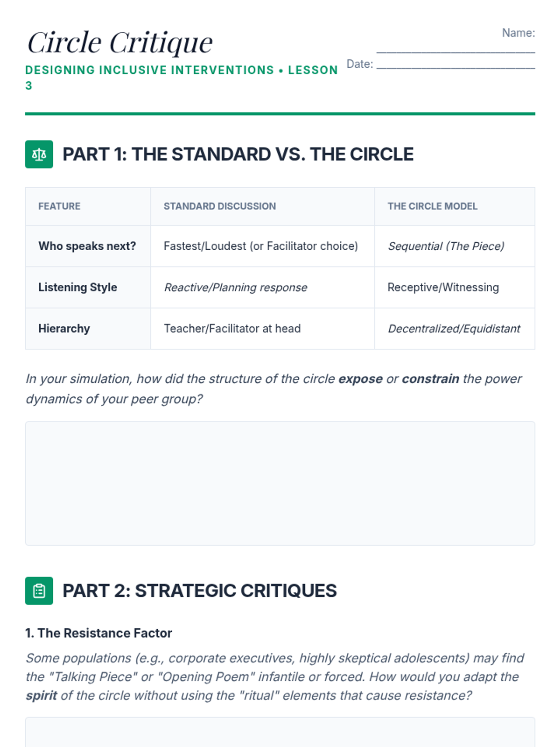Click the 'Part 1: The Standard vs. The Circle' heading
The image size is (560, 747).
coord(238,154)
